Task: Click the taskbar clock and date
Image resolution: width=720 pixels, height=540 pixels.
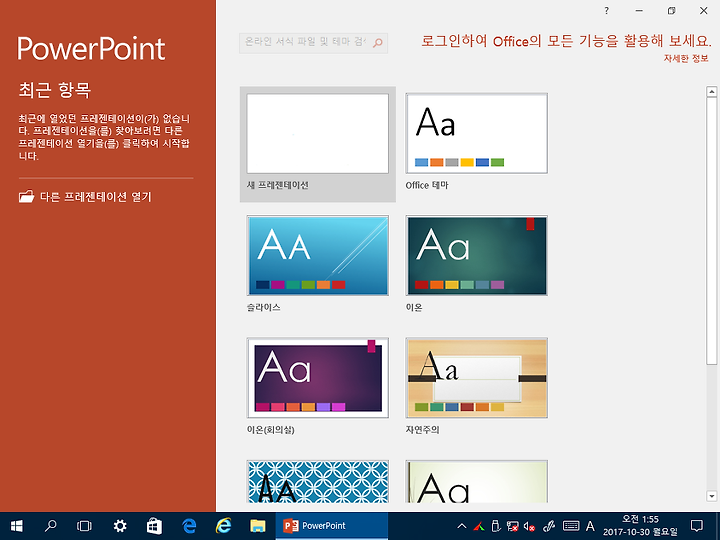Action: pyautogui.click(x=640, y=526)
